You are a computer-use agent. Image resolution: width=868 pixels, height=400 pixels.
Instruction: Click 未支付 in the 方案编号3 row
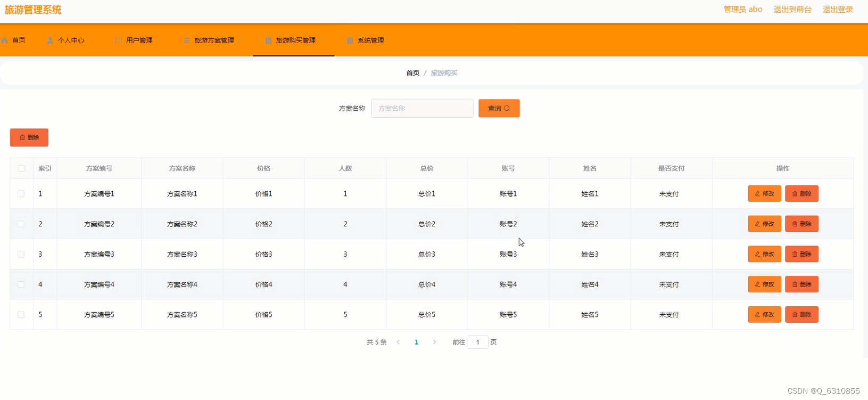pos(669,255)
